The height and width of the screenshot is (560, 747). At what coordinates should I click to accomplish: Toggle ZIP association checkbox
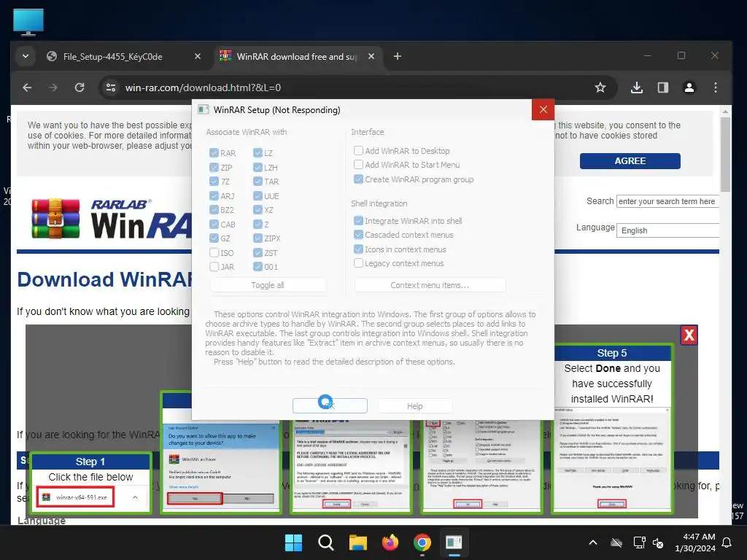click(x=214, y=167)
